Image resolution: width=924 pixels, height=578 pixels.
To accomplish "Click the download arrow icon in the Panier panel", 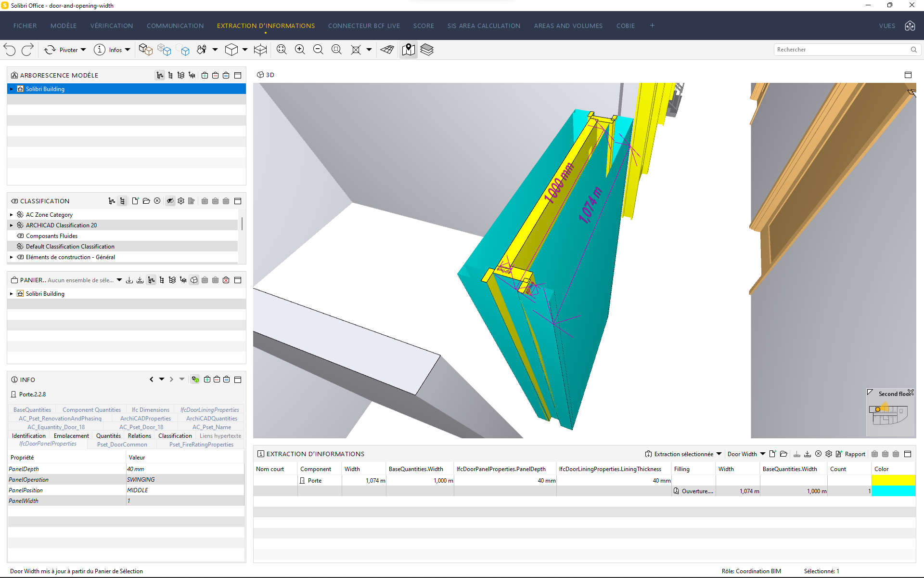I will coord(129,280).
